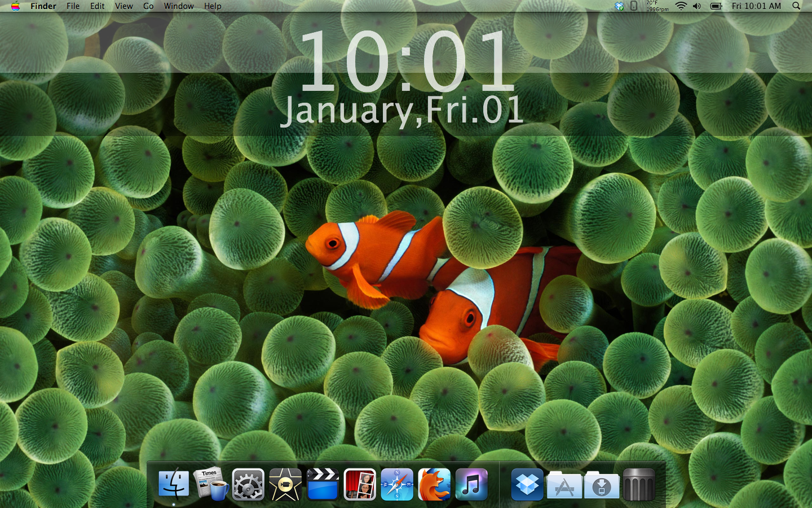Screen dimensions: 812x508
Task: Open Spotlight search magnifier
Action: 796,6
